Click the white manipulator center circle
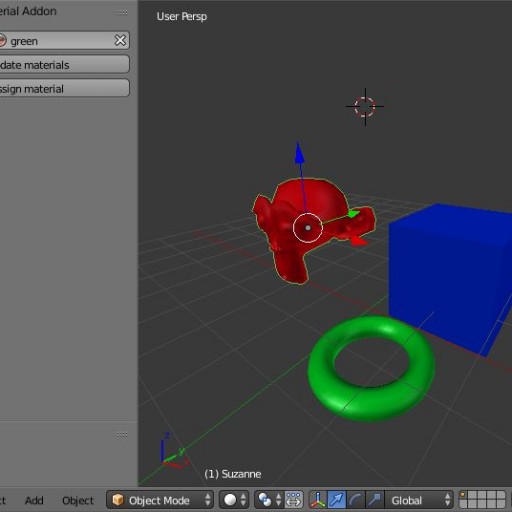This screenshot has height=512, width=512. point(308,228)
